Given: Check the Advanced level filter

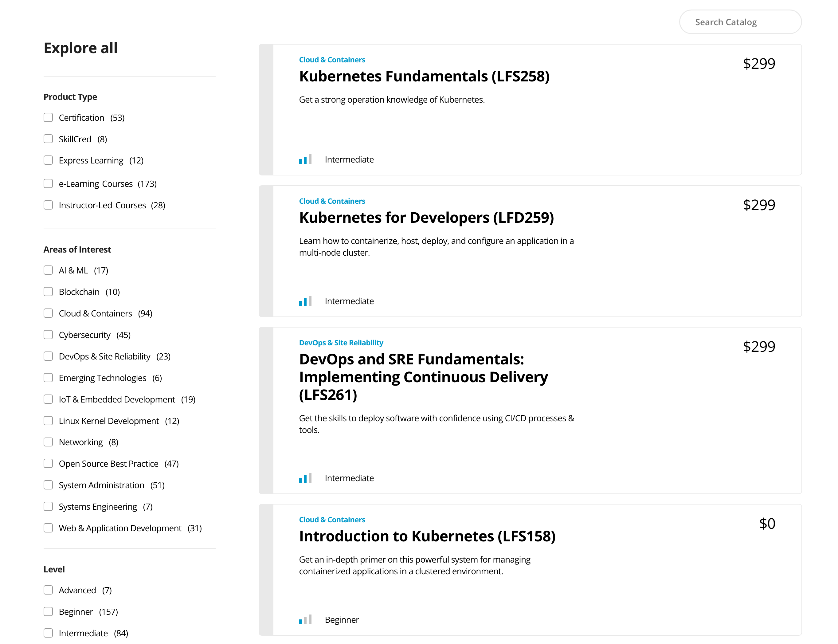Looking at the screenshot, I should click(48, 590).
